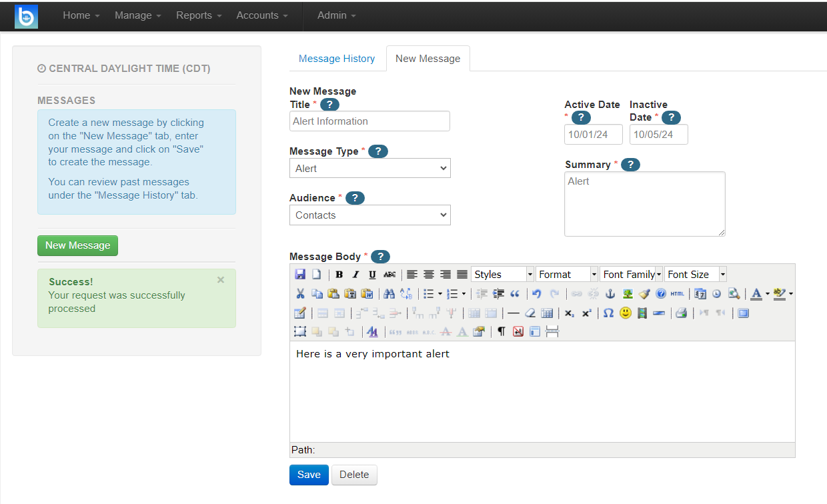Click the blue Save button

coord(309,475)
